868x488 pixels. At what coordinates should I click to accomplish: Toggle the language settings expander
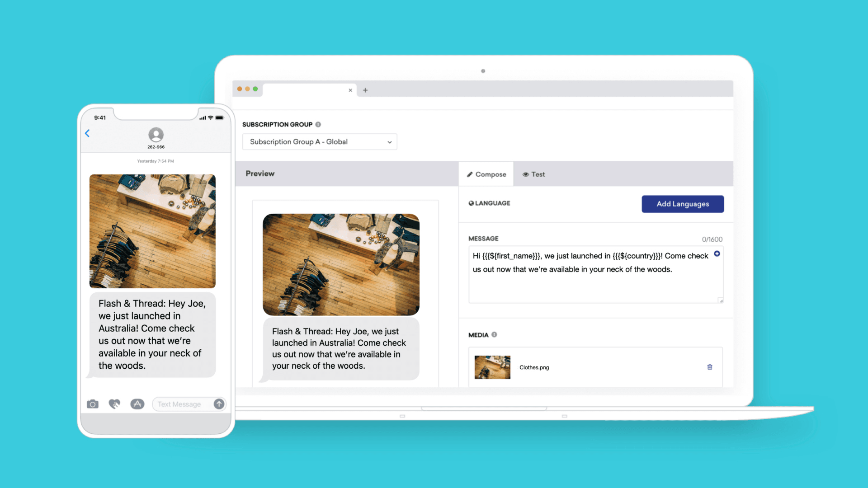[489, 203]
